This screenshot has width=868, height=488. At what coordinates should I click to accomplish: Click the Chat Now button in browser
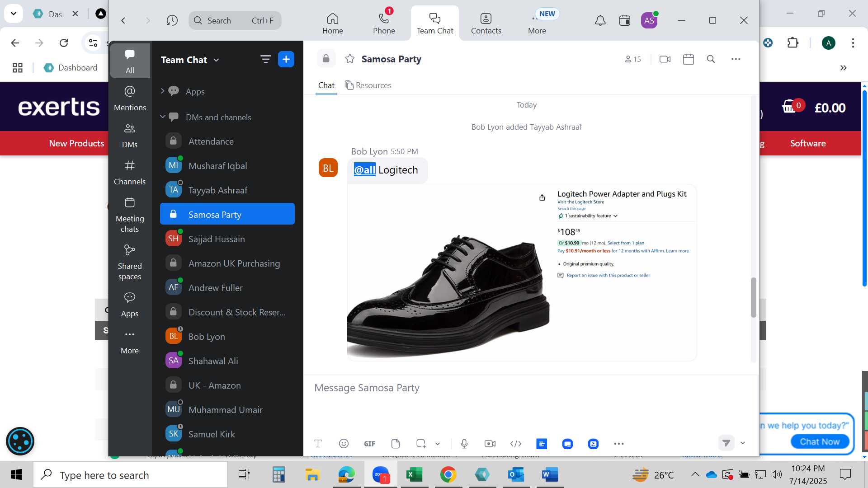point(820,441)
